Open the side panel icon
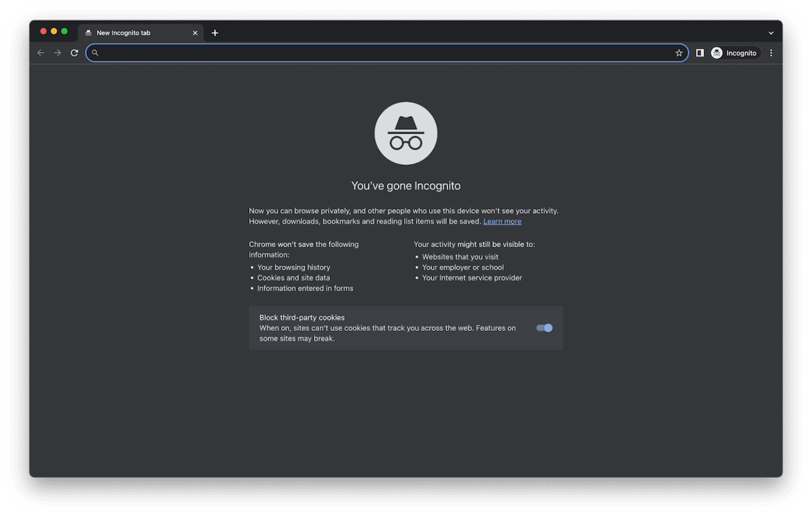Screen dimensions: 812x516 coord(700,53)
